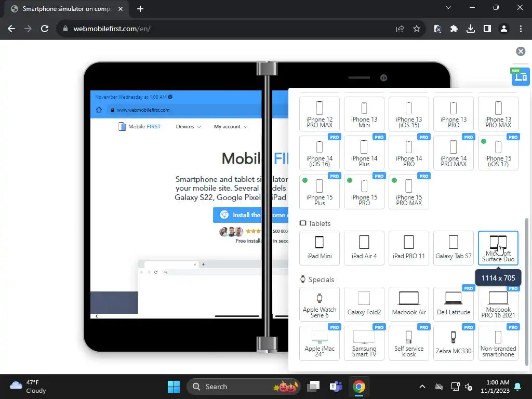Expand the Devices menu in simulated page

[x=188, y=127]
